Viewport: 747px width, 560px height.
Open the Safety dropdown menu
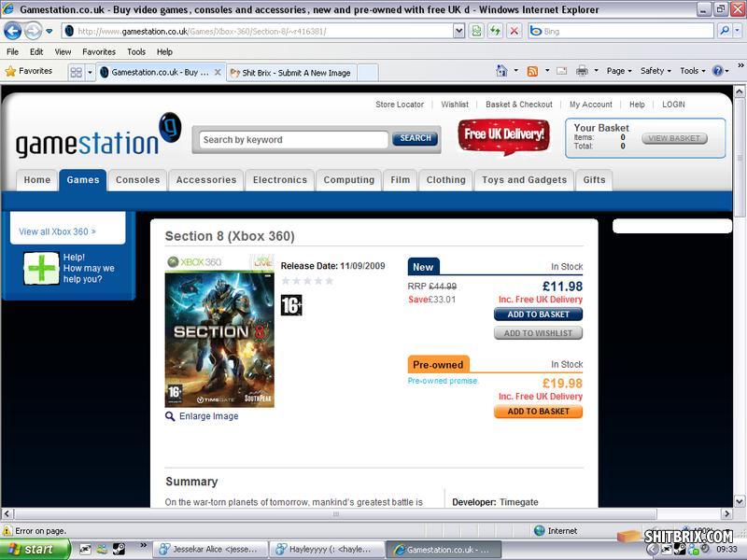coord(655,71)
